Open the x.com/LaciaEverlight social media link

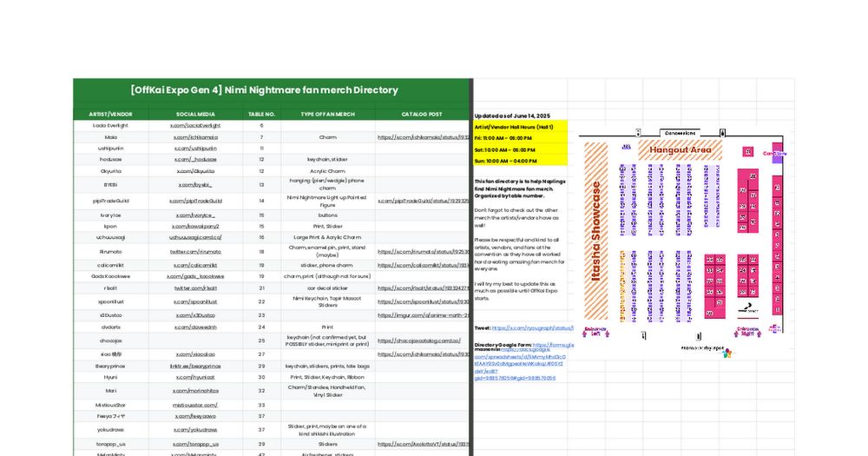click(x=194, y=126)
